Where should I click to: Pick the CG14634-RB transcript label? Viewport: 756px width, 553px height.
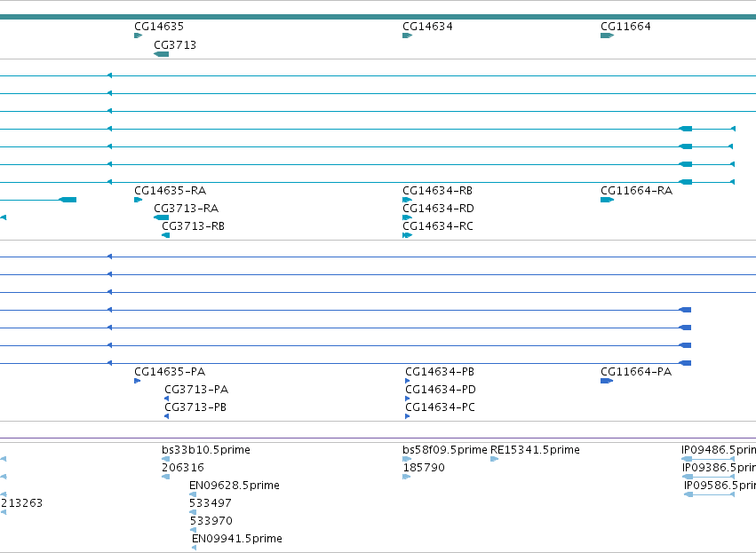(438, 191)
